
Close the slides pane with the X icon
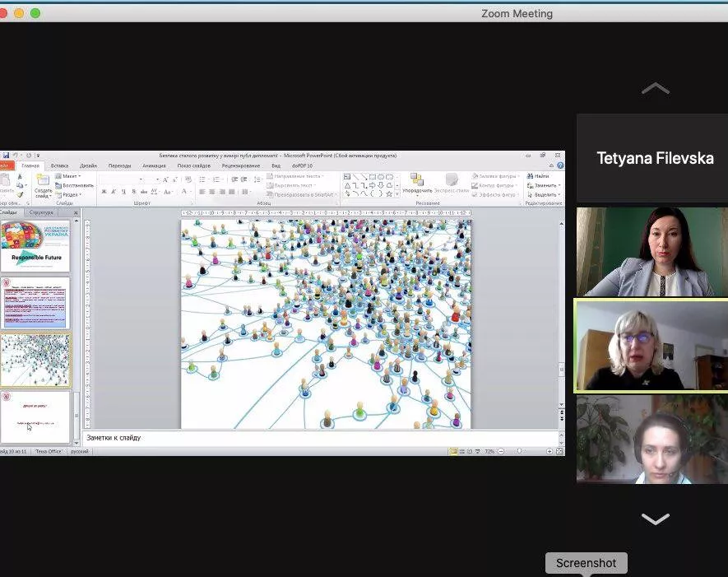tap(76, 212)
